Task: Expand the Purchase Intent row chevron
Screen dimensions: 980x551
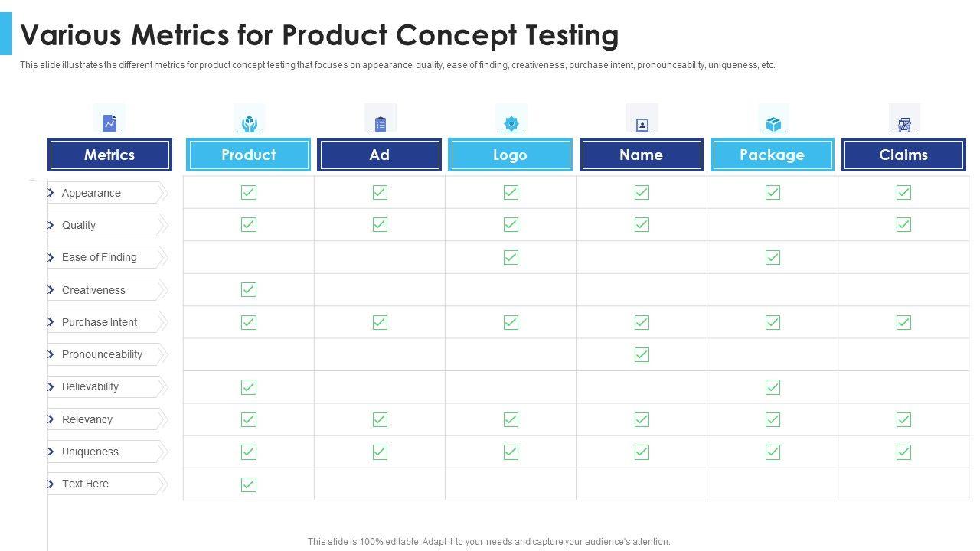Action: click(x=51, y=322)
